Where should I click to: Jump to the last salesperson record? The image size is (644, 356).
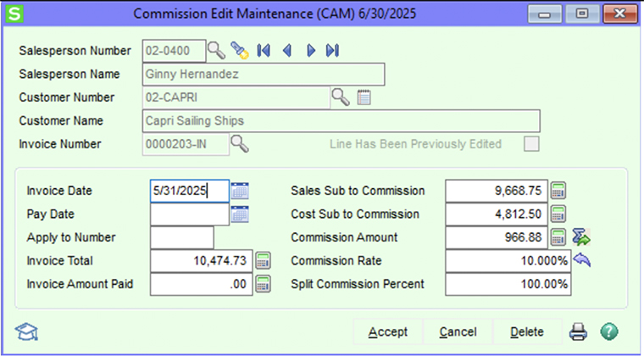(x=333, y=51)
